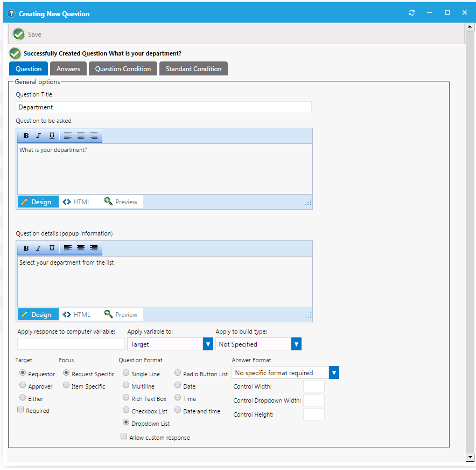Click the Question Title input field
The image size is (476, 470).
click(164, 107)
